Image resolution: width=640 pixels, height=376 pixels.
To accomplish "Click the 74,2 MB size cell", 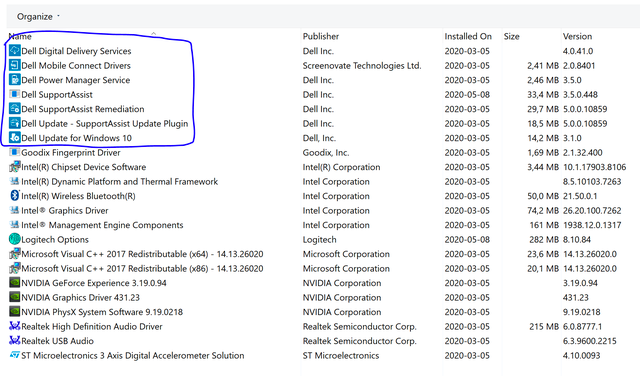I will 543,211.
